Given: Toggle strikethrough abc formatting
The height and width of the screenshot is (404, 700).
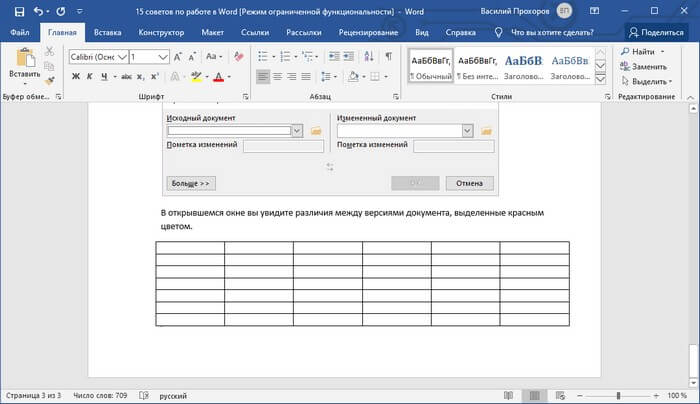Looking at the screenshot, I should pyautogui.click(x=126, y=77).
